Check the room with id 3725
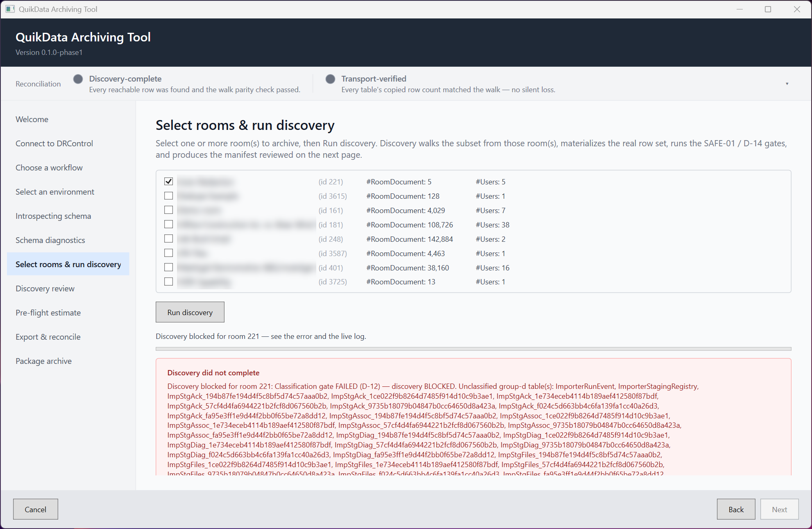 [168, 282]
